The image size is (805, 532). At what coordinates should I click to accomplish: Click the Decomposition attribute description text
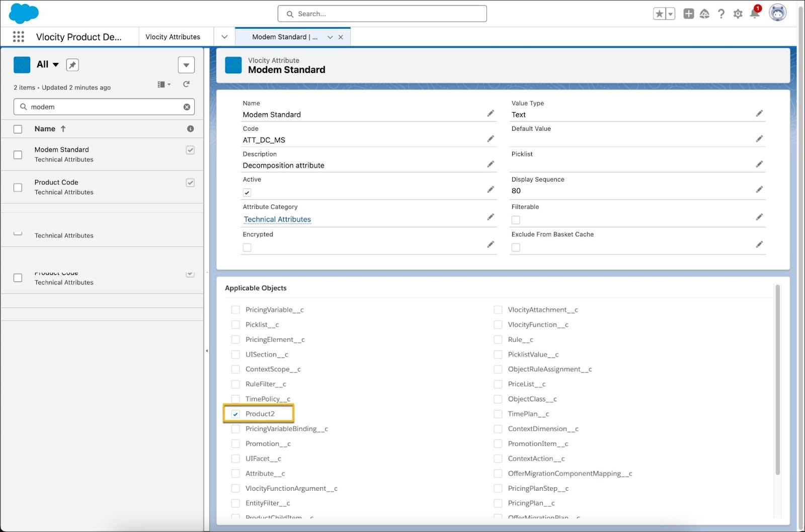coord(283,165)
